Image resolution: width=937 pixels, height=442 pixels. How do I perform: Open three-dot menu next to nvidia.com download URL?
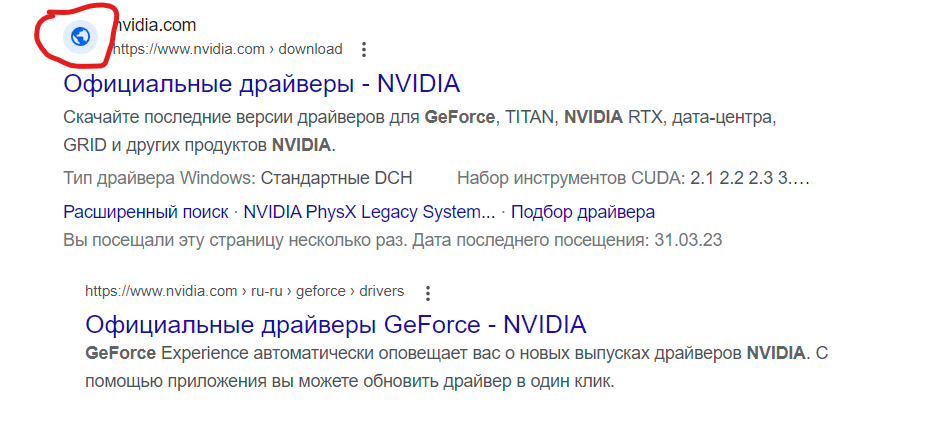point(364,49)
